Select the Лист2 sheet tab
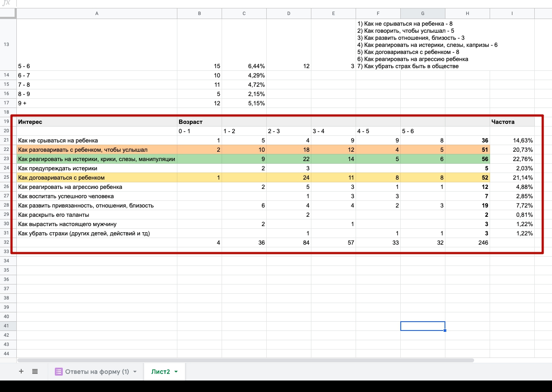The image size is (552, 392). [x=160, y=372]
